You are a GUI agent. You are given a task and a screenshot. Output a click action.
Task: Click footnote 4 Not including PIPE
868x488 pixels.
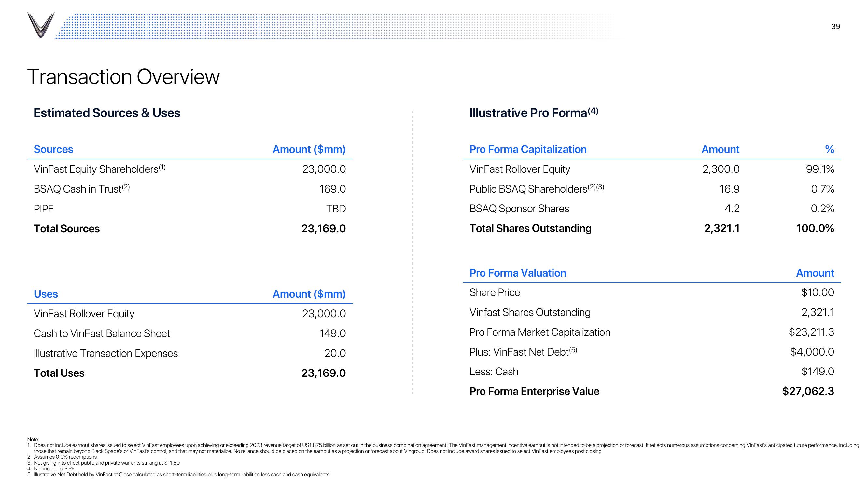point(51,468)
